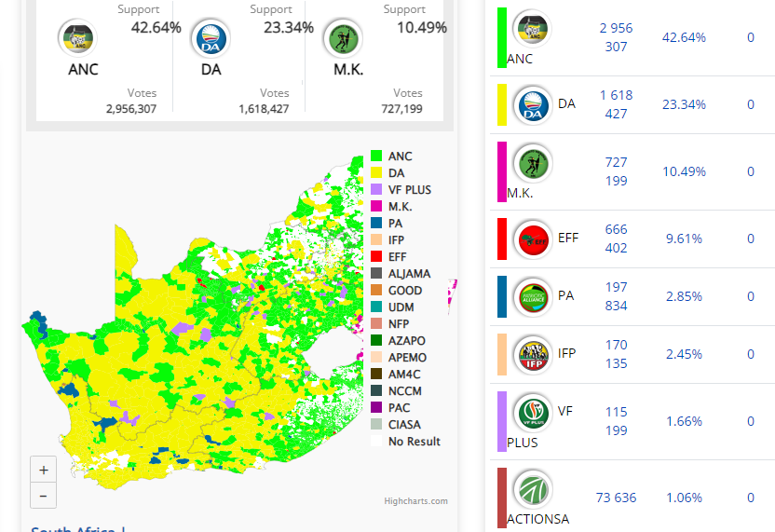
Task: Click VF PLUS vote count 115 199
Action: (616, 421)
